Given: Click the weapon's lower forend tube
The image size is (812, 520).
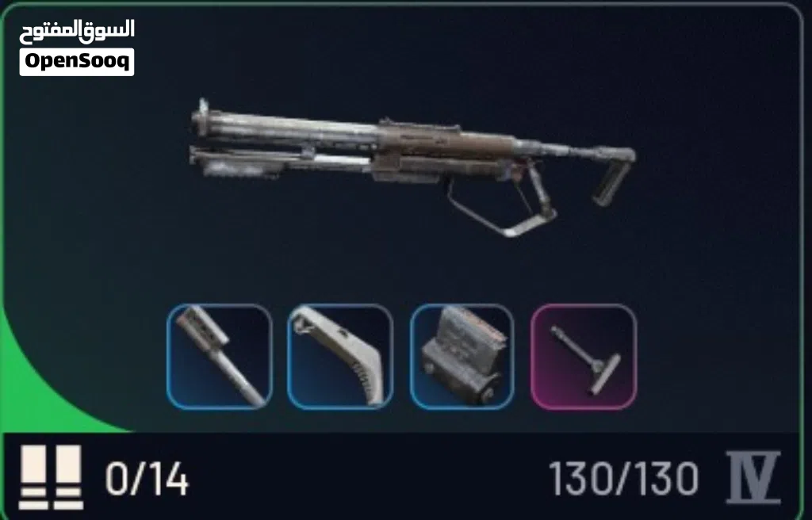Looking at the screenshot, I should coord(280,162).
